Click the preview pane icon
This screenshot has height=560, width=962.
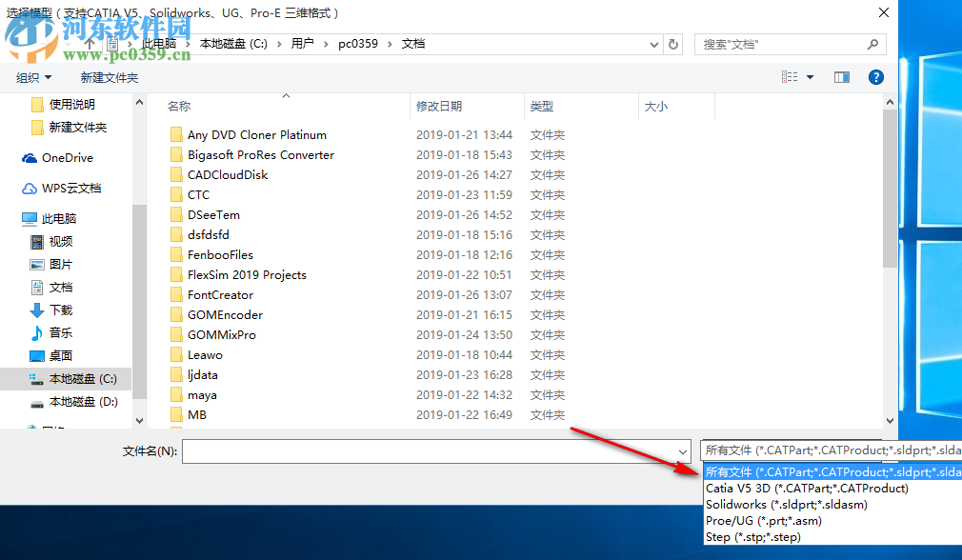(x=841, y=77)
